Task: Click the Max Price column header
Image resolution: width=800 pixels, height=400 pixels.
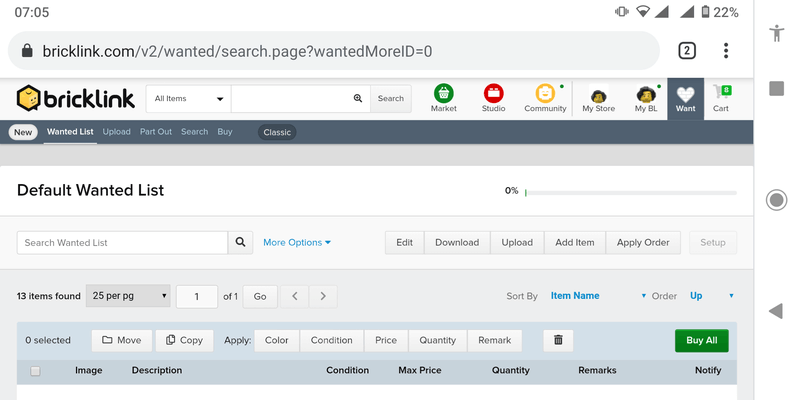Action: click(x=419, y=370)
